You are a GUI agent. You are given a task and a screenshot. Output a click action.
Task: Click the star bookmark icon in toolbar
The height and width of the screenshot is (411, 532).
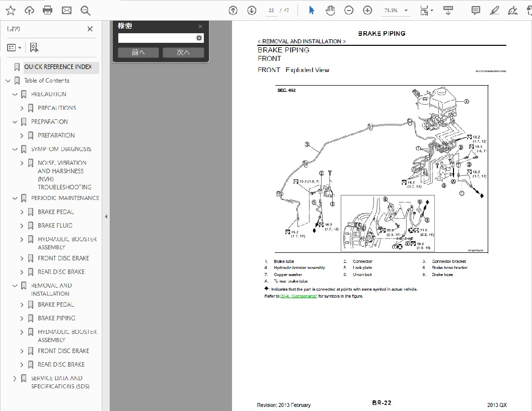(x=11, y=11)
